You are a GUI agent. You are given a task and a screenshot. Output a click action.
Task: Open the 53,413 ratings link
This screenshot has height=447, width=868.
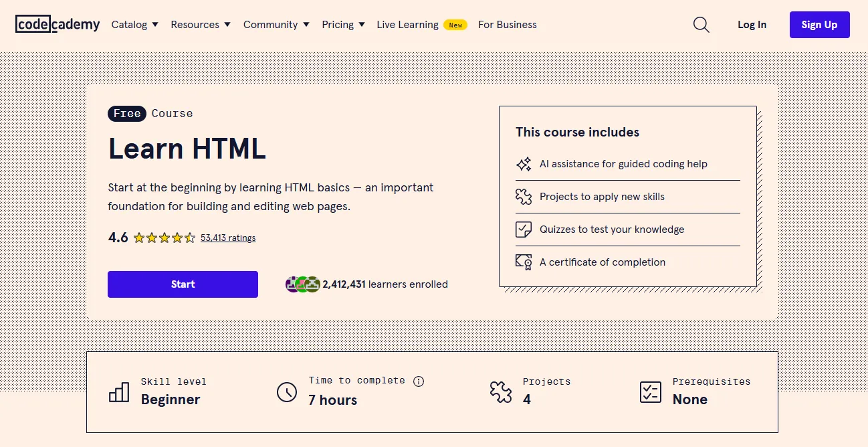click(x=228, y=238)
